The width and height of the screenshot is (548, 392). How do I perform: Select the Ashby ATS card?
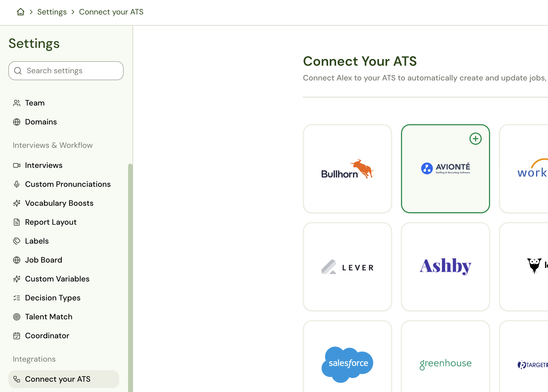446,267
